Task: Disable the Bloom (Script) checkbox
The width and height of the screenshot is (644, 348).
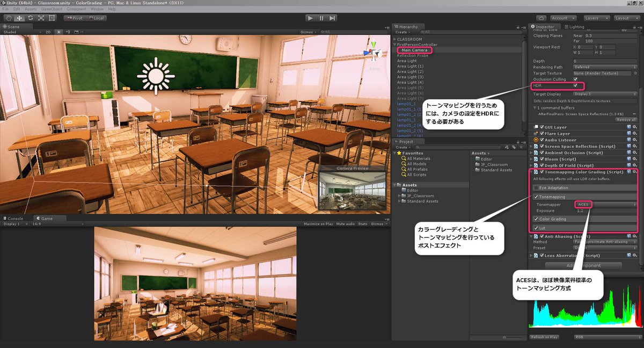Action: [542, 159]
